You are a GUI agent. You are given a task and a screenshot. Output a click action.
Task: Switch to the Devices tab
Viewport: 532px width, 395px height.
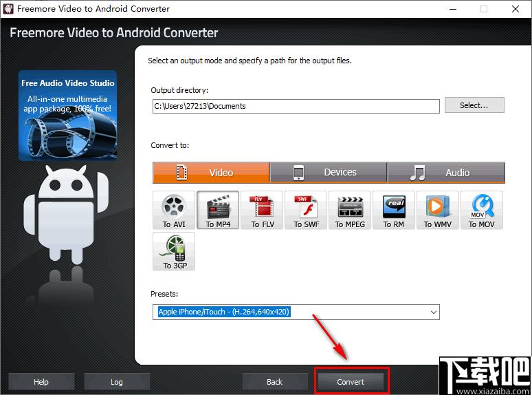pyautogui.click(x=329, y=173)
